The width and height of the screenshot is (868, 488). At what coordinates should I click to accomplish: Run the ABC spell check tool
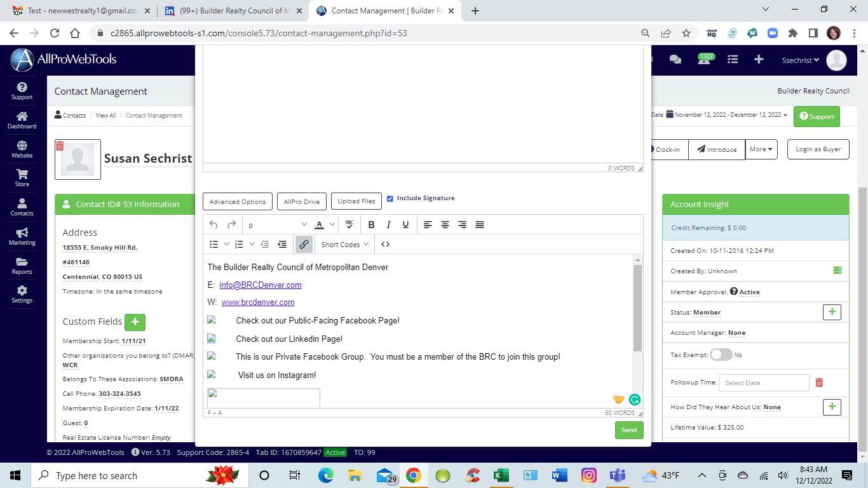pos(349,224)
